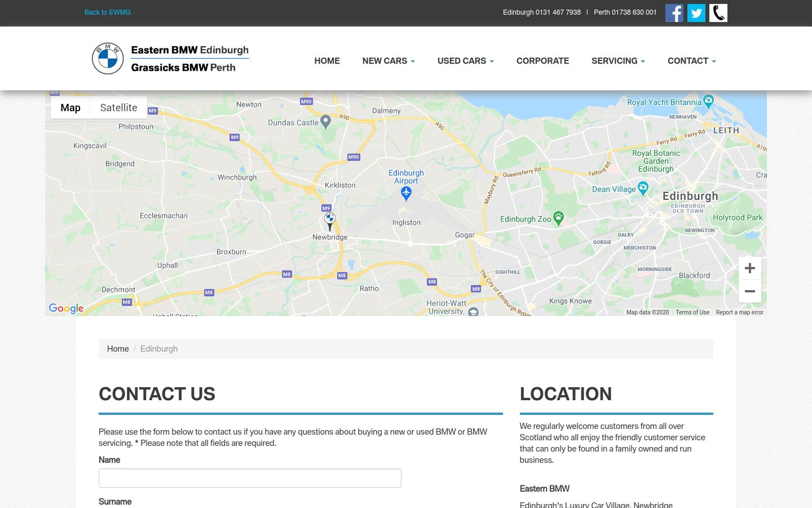The image size is (812, 508).
Task: Click the Eastern BMW Edinburgh logo text
Action: (190, 50)
